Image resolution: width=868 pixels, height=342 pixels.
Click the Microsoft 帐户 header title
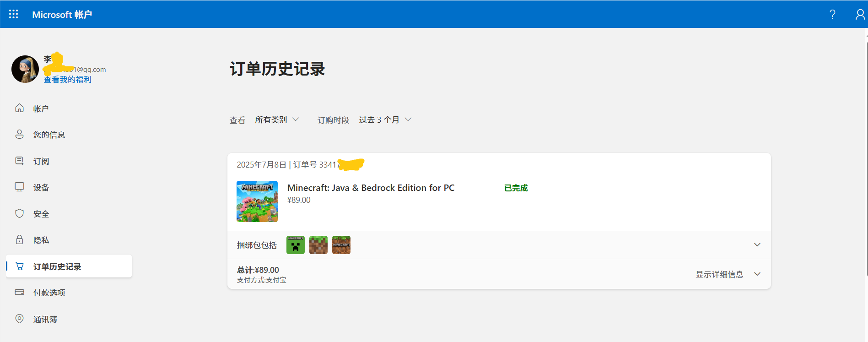[x=62, y=15]
